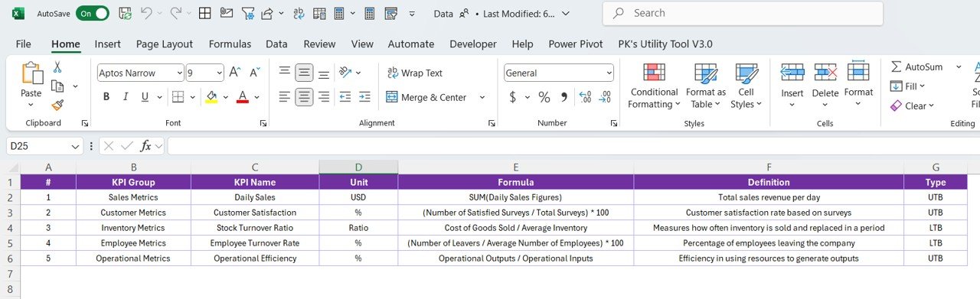
Task: Toggle Italic formatting
Action: click(125, 97)
